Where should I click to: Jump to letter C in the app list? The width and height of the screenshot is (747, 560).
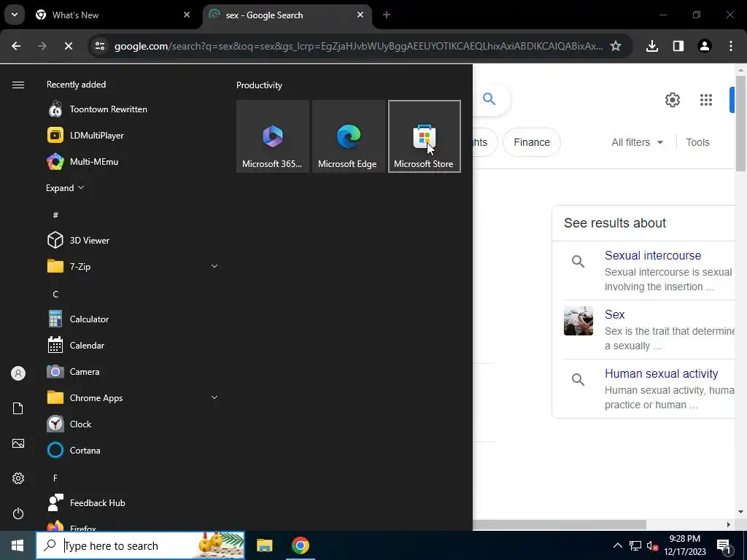55,294
